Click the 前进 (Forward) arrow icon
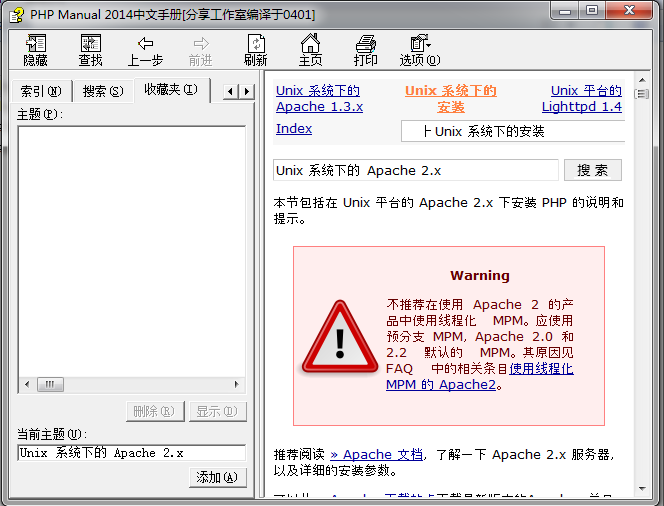 (201, 51)
